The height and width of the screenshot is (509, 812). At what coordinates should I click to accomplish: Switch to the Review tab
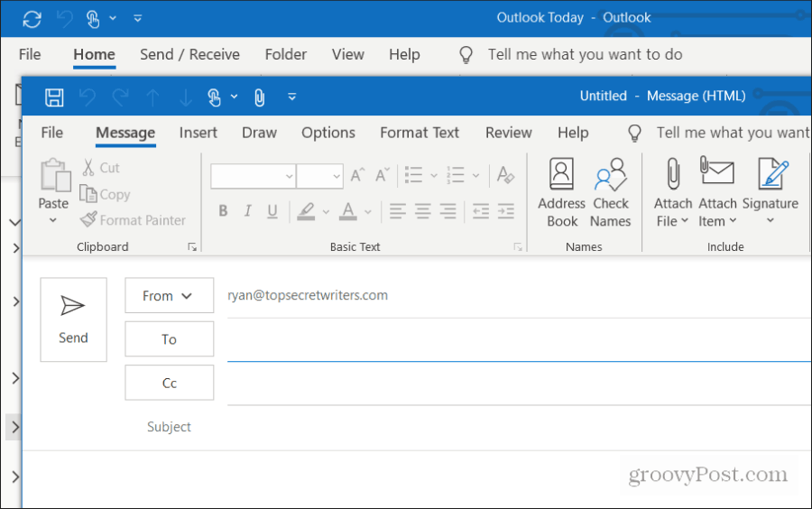[x=509, y=133]
